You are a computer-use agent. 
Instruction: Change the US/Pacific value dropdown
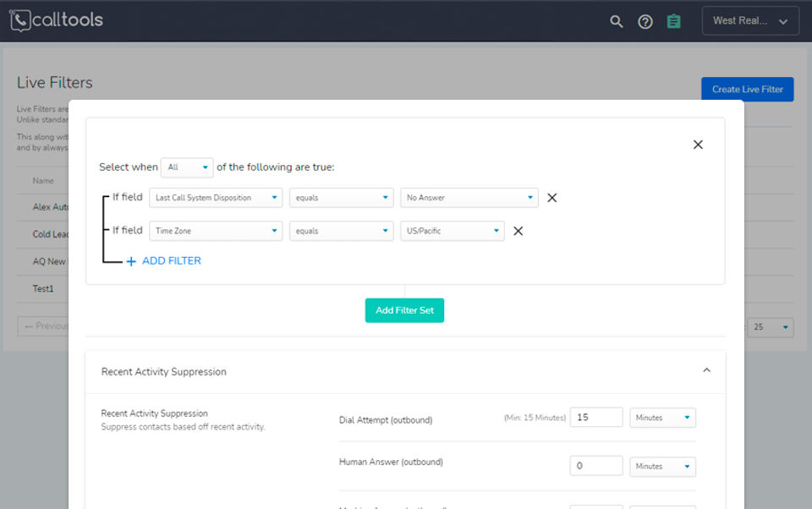point(452,231)
